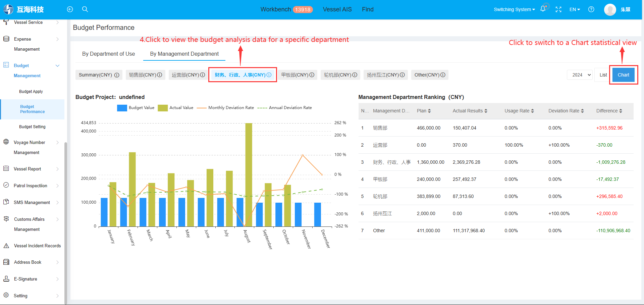Click the Address Book sidebar icon
Screen dimensions: 644x305
point(6,262)
